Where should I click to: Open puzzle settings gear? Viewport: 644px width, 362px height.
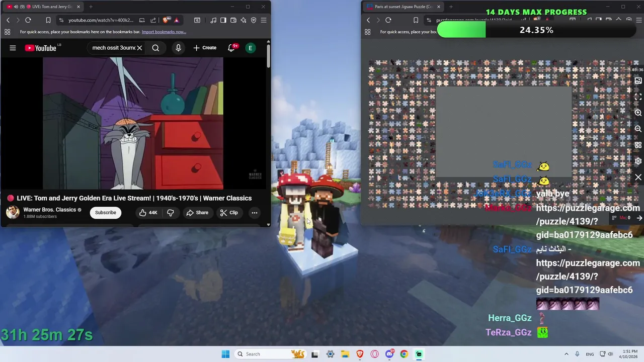coord(638,161)
